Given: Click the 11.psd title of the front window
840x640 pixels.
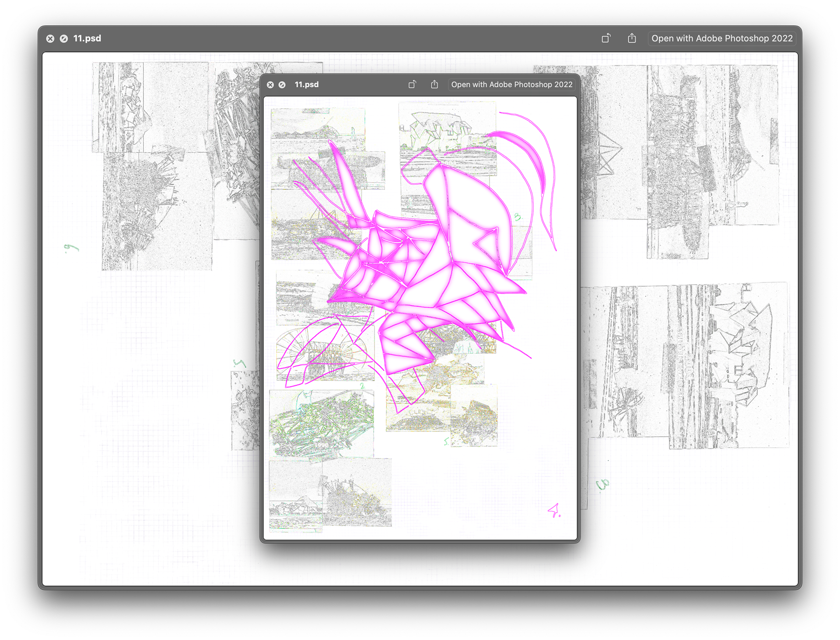Looking at the screenshot, I should click(x=306, y=84).
